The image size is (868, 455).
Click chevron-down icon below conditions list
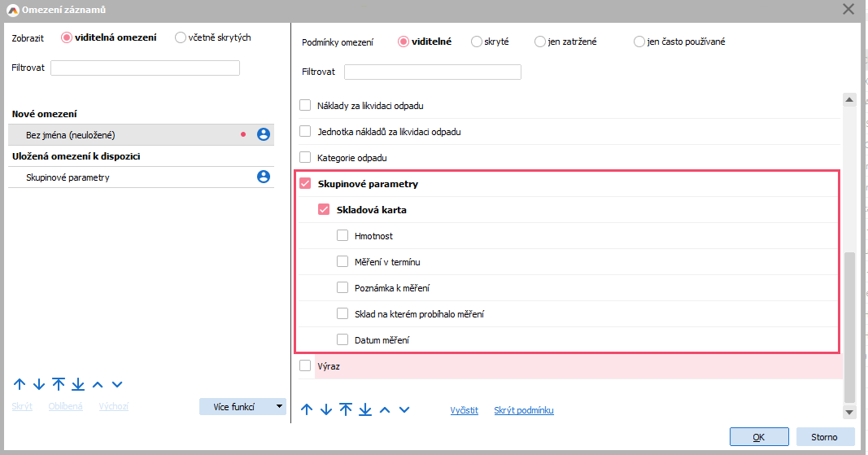[x=404, y=409]
